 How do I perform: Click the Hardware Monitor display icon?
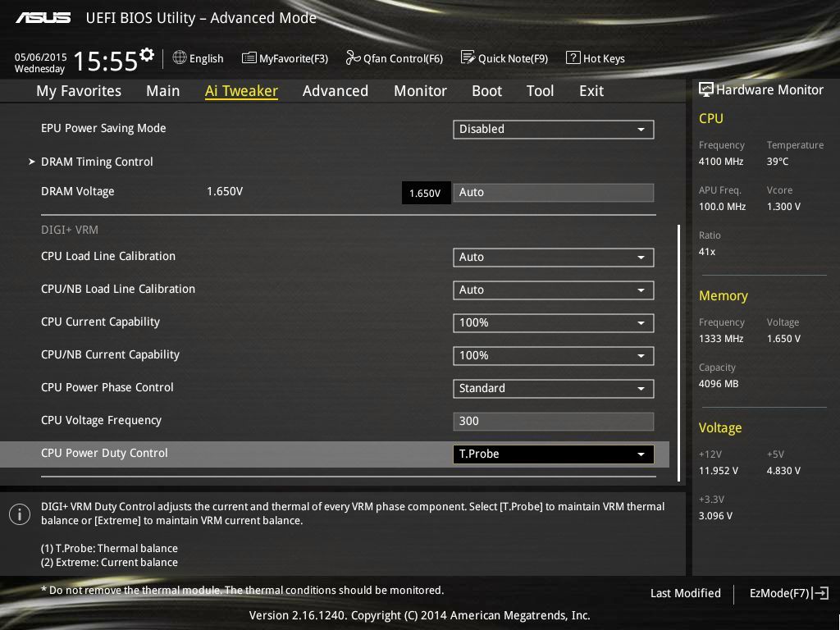[705, 90]
